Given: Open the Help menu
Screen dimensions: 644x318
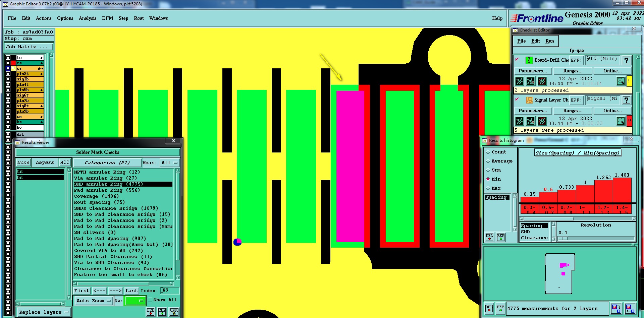Looking at the screenshot, I should click(x=497, y=18).
